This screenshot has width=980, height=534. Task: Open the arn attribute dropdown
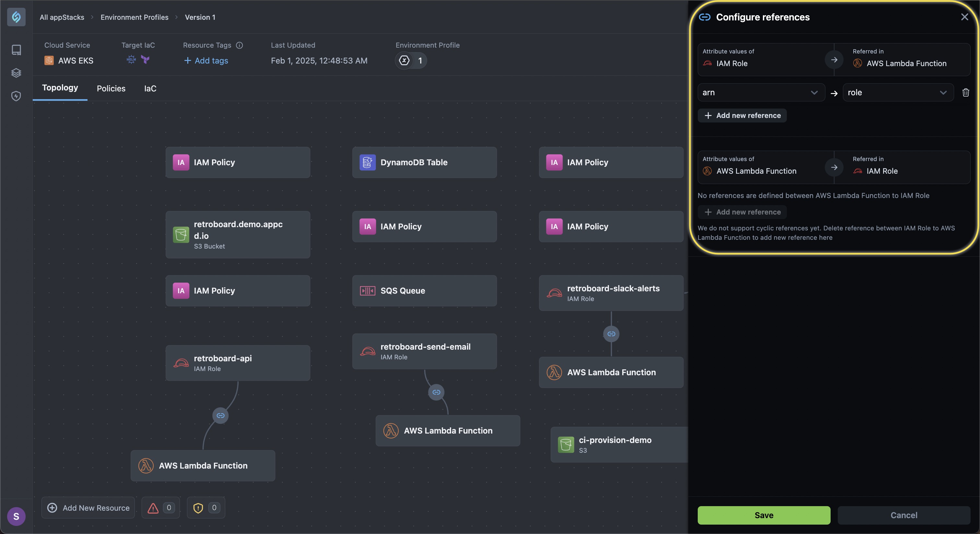point(761,92)
